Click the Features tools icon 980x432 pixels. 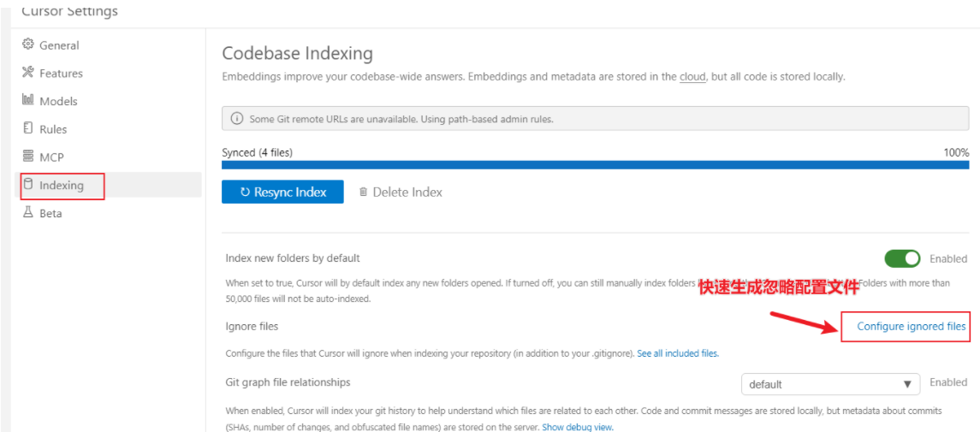[27, 73]
